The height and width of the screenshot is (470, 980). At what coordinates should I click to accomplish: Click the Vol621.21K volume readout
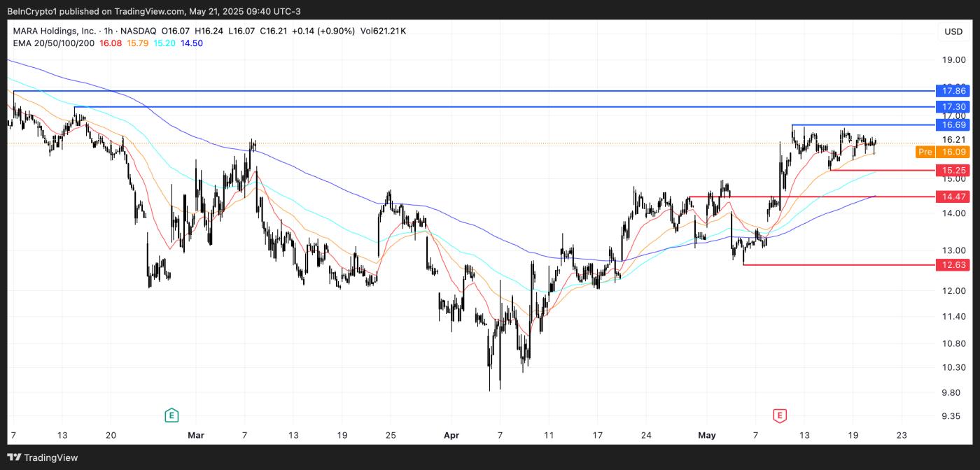[384, 31]
